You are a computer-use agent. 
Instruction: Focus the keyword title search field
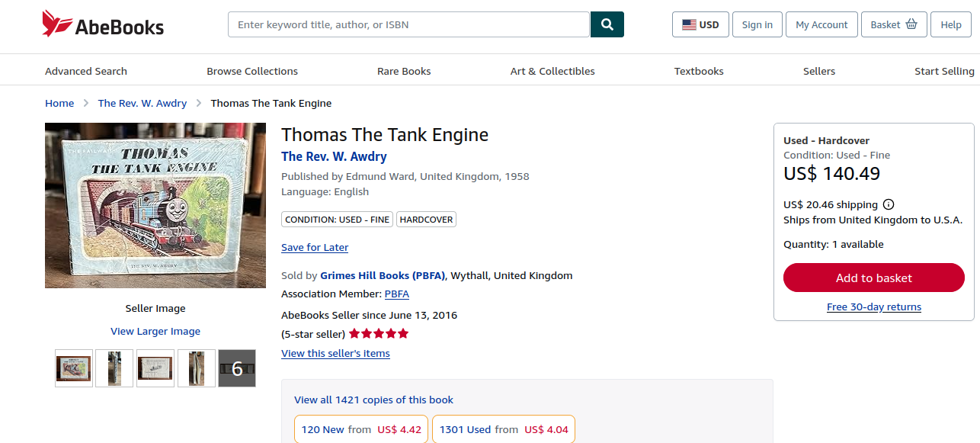coord(408,24)
